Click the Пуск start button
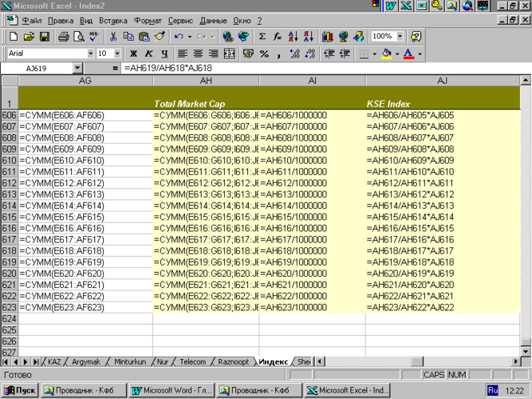Screen dimensions: 532x399 (20, 390)
